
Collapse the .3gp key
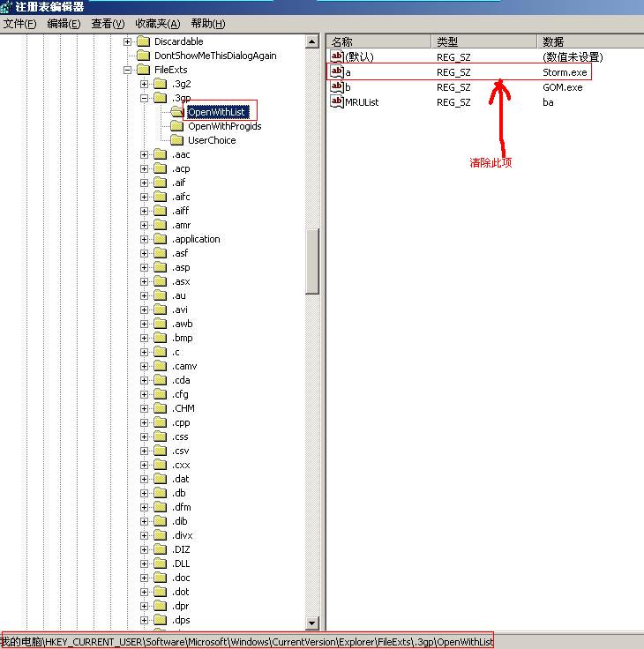click(144, 98)
